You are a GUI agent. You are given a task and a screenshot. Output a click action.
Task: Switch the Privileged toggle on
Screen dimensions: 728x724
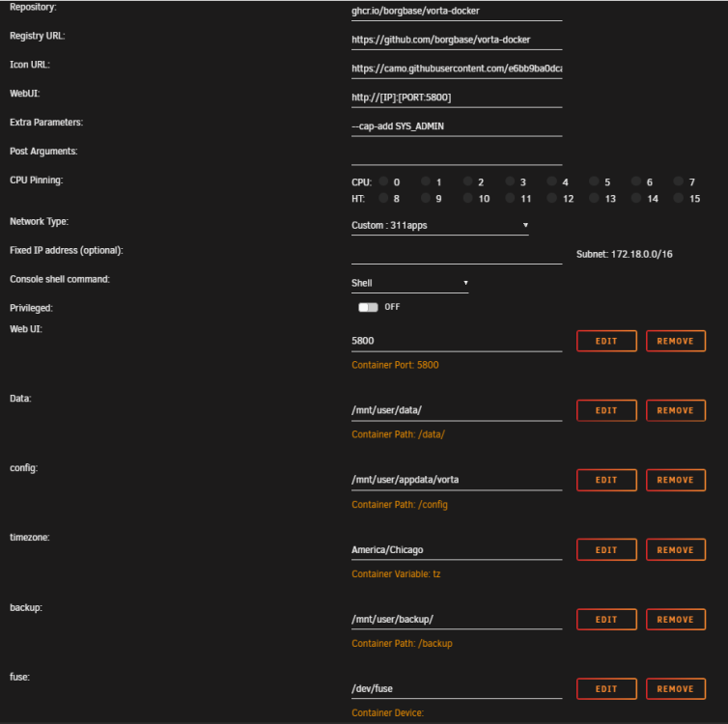pos(368,307)
